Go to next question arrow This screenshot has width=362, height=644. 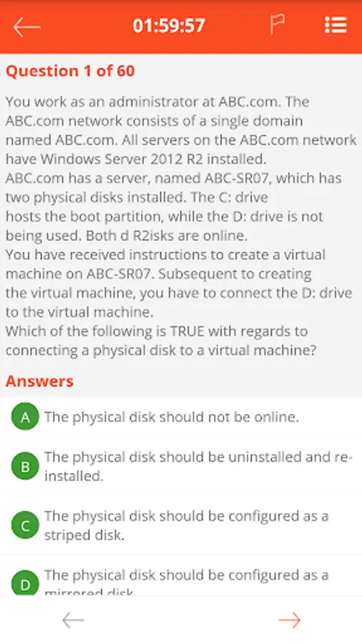tap(290, 620)
